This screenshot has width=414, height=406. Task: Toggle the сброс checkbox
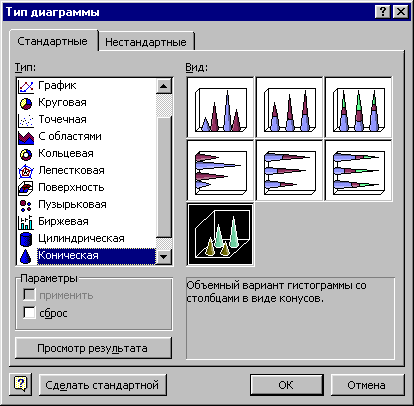(29, 313)
